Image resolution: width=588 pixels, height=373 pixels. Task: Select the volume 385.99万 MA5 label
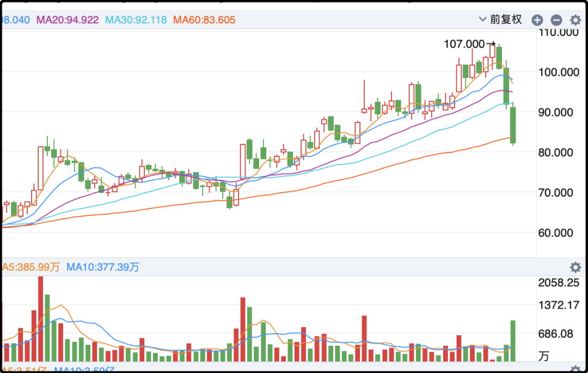30,267
